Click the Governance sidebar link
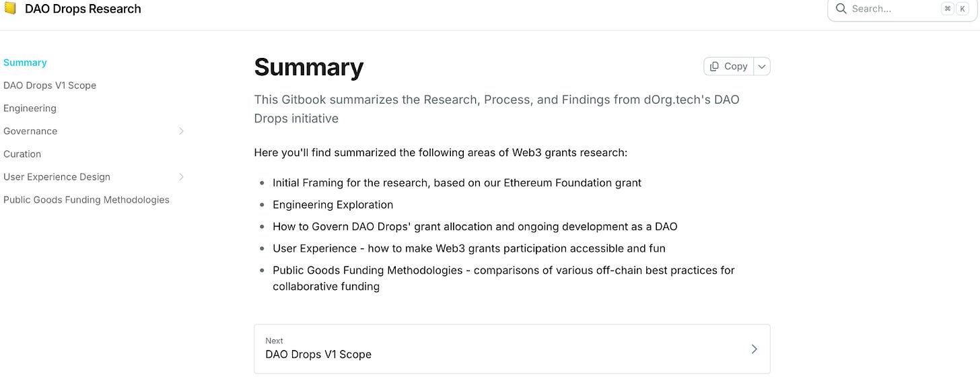 (x=30, y=131)
